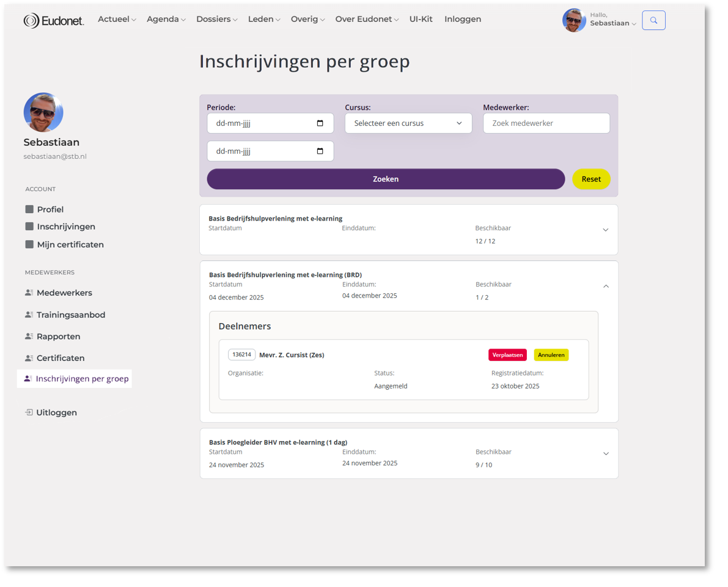728x587 pixels.
Task: Open the Cursus selection dropdown
Action: tap(408, 123)
